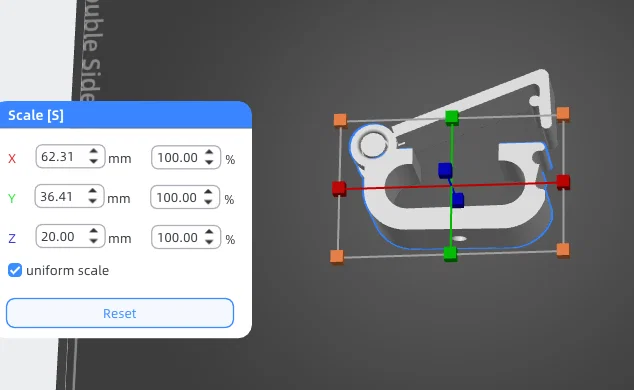Increase Z percent with up arrow
The image size is (634, 390).
coord(209,232)
